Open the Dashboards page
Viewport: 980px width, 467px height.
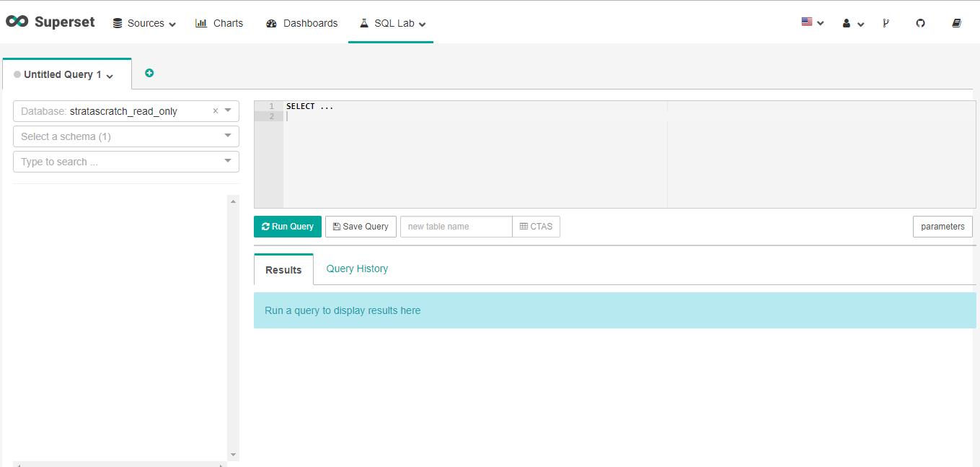(301, 23)
